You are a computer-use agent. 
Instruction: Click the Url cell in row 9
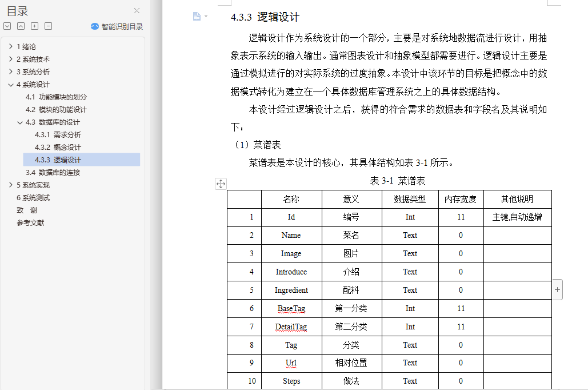coord(291,363)
